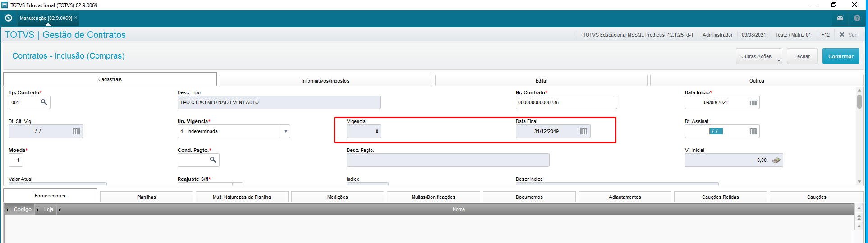Open Data Inicio calendar picker

[753, 103]
